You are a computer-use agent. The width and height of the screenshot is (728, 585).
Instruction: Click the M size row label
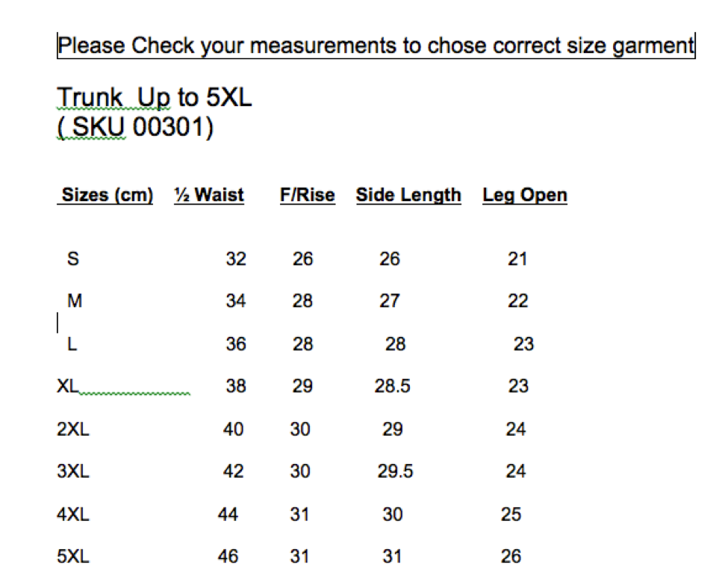pyautogui.click(x=75, y=301)
